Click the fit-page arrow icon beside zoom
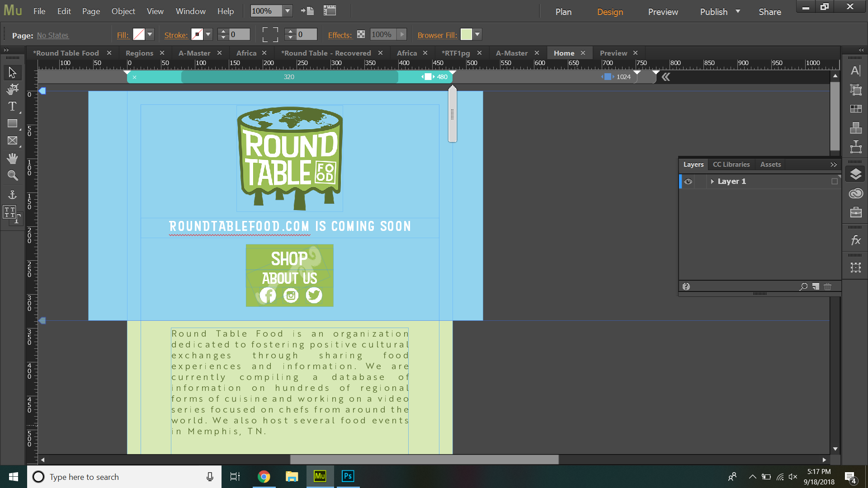This screenshot has height=488, width=868. tap(307, 11)
